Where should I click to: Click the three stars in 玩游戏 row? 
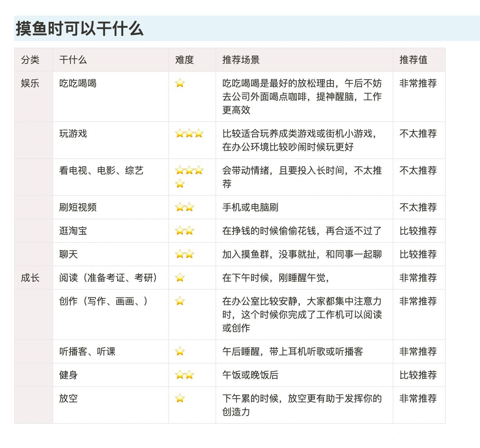[x=189, y=133]
